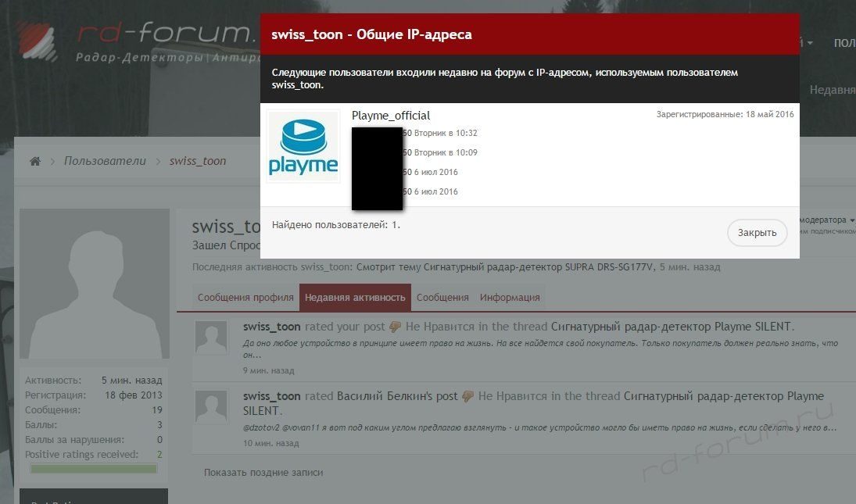Switch to the Сообщения профиля tab

point(245,297)
